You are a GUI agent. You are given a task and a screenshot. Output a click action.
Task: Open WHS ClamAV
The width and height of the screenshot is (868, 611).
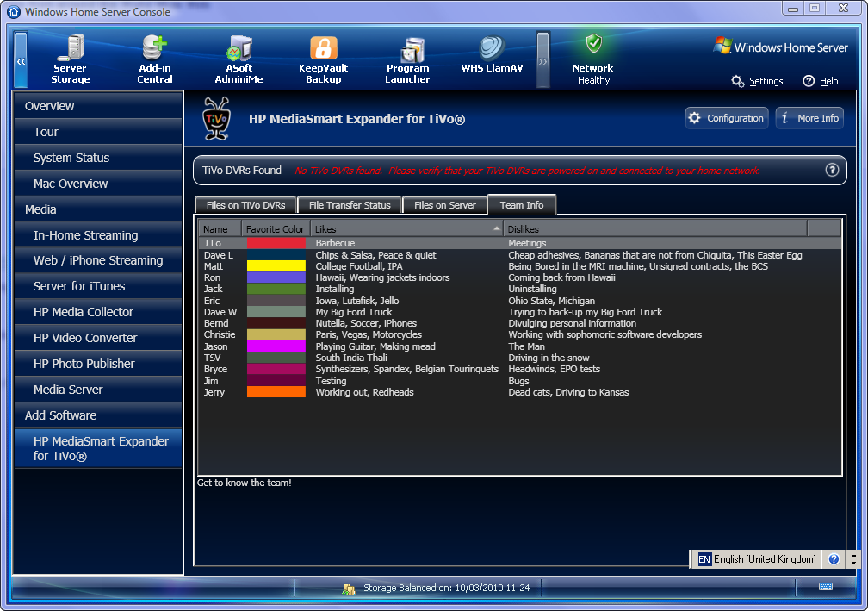(493, 54)
